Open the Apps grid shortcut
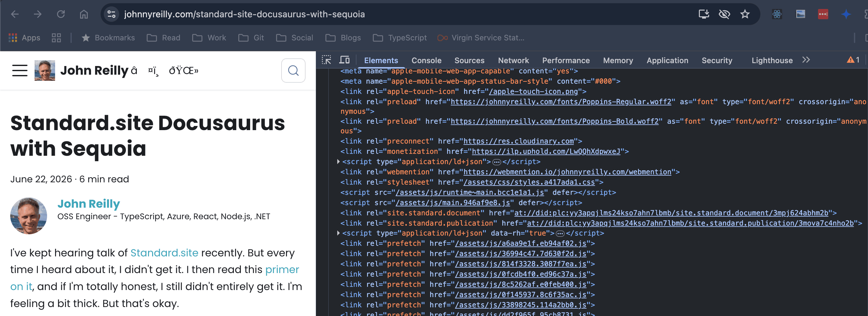Viewport: 868px width, 316px height. click(24, 38)
